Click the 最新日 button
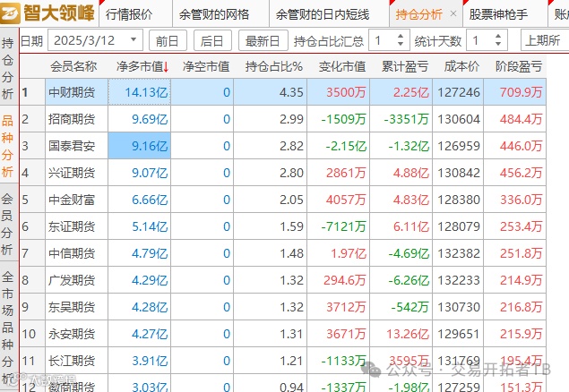The width and height of the screenshot is (569, 392). pos(263,40)
